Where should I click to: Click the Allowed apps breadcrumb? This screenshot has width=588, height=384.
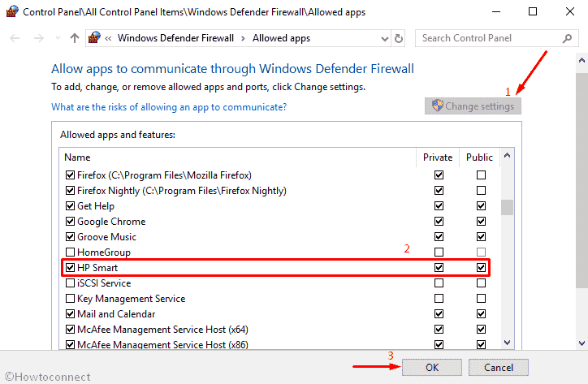tap(281, 38)
